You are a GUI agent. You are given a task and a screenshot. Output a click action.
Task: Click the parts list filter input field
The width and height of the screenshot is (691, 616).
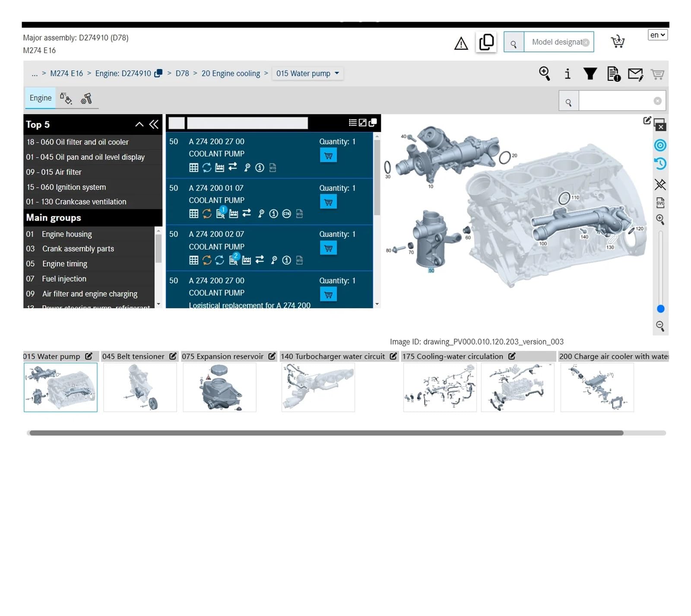tap(247, 123)
